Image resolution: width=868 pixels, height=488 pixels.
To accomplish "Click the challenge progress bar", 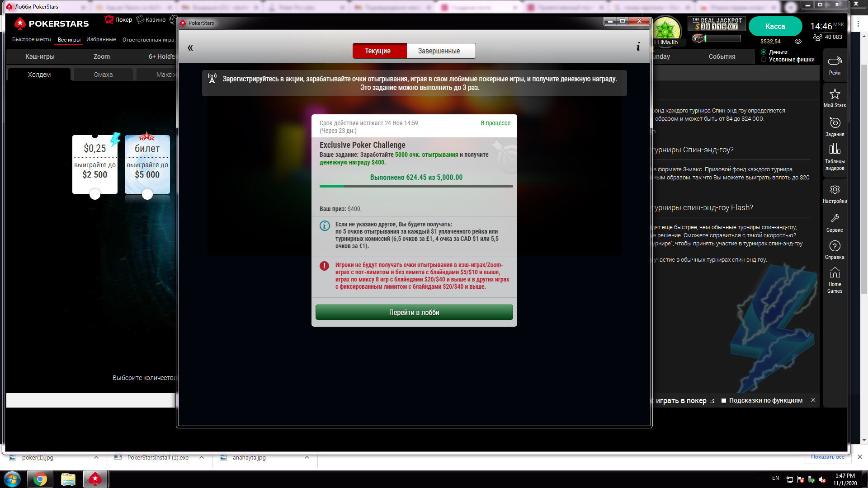I will click(x=416, y=186).
